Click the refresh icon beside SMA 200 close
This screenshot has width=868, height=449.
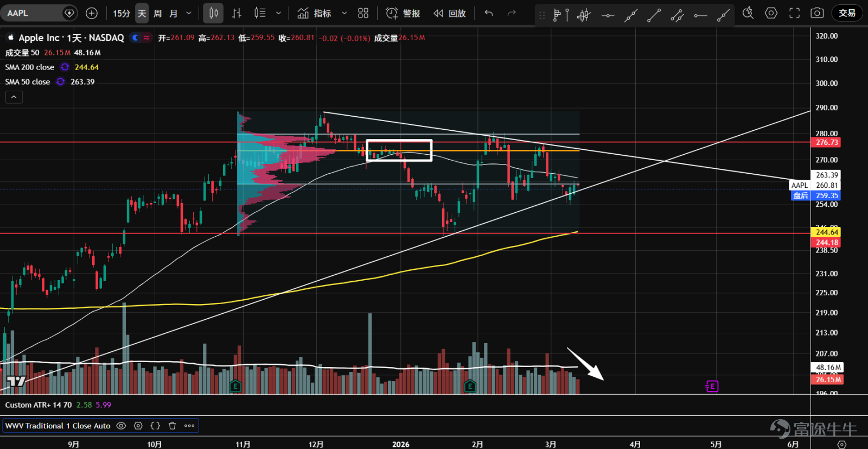coord(65,67)
